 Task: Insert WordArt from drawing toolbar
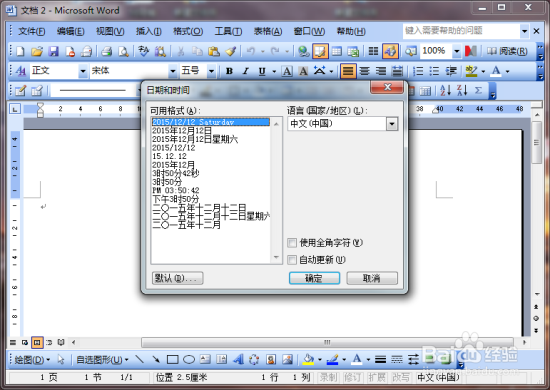239,359
